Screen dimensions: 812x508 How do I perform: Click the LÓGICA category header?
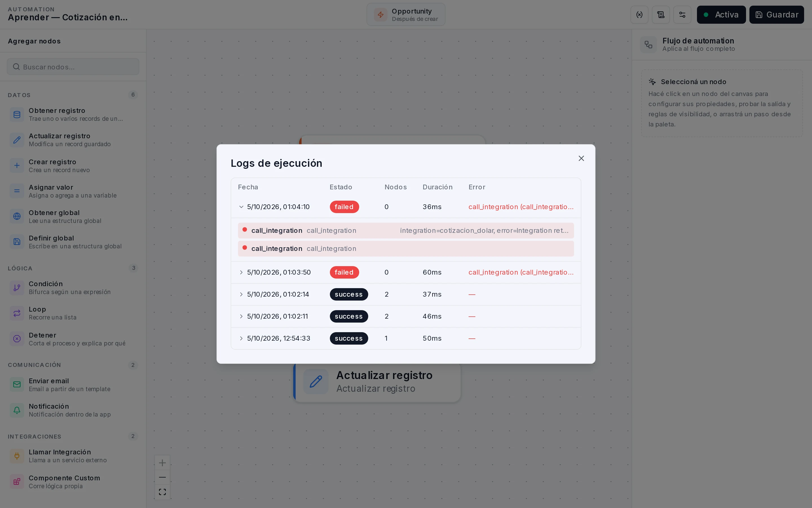20,268
